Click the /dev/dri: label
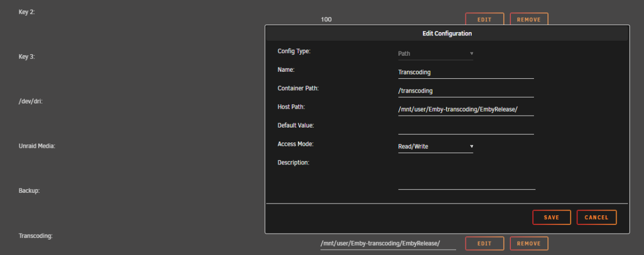Screen dimensions: 644x255 [31, 101]
